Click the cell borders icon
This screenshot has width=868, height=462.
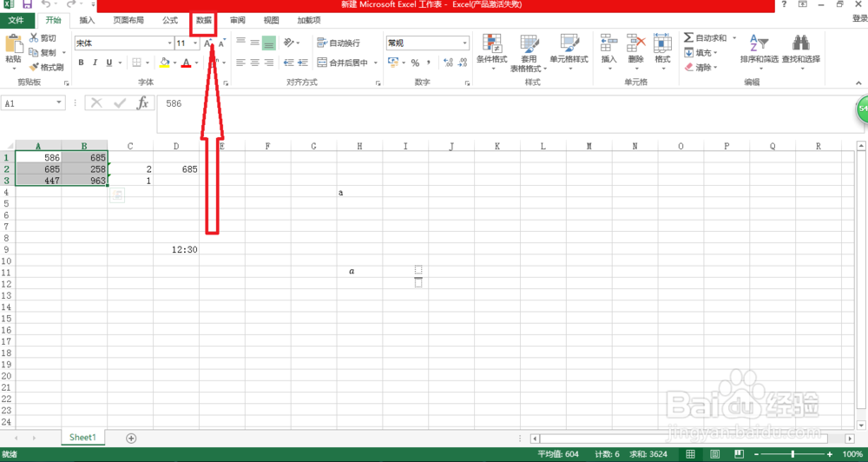pos(136,63)
